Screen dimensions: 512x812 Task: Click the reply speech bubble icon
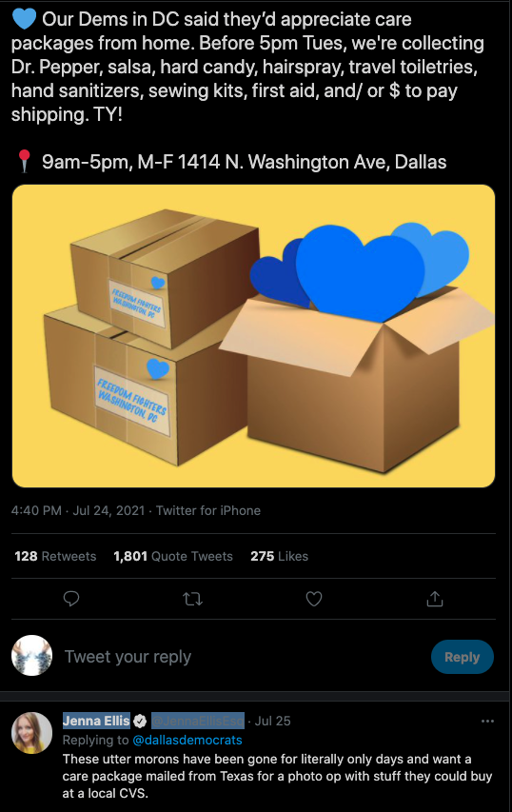pos(71,599)
